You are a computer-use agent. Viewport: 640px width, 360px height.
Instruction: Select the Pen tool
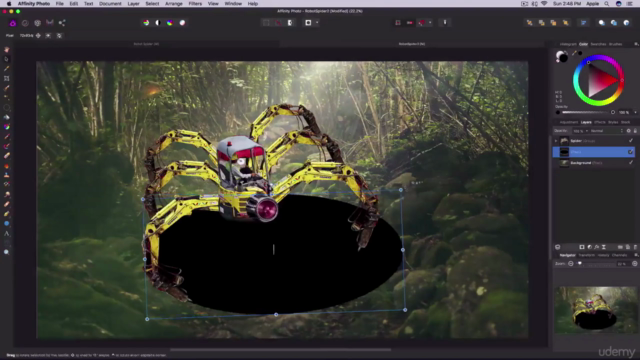[7, 214]
